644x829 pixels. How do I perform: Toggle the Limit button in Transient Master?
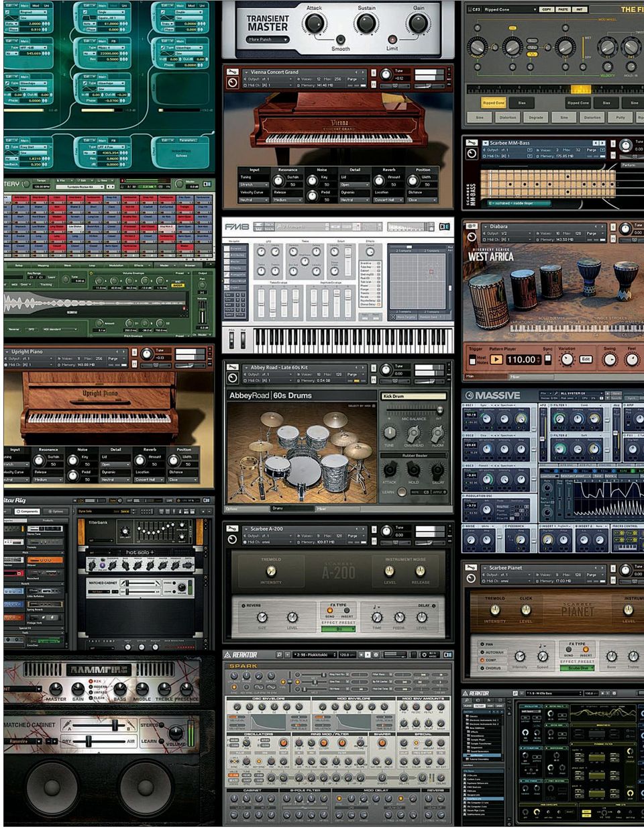[x=392, y=40]
